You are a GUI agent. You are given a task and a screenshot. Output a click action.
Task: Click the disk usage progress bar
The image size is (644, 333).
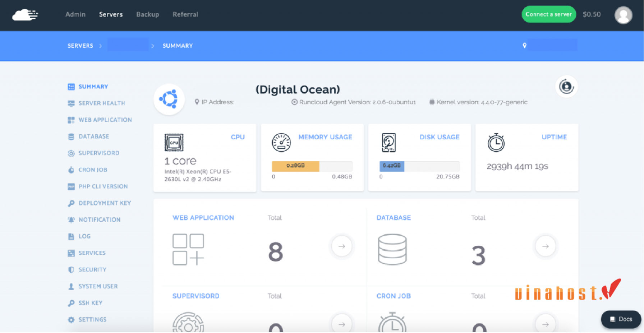click(x=419, y=166)
